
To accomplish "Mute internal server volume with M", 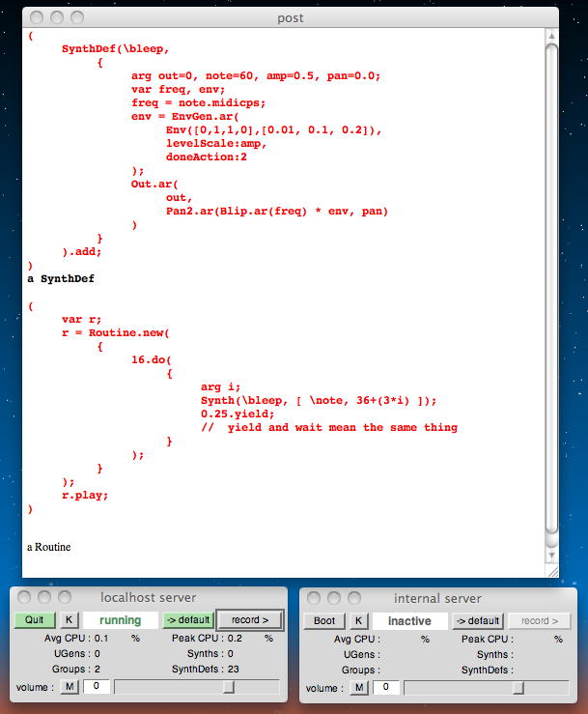I will click(359, 687).
